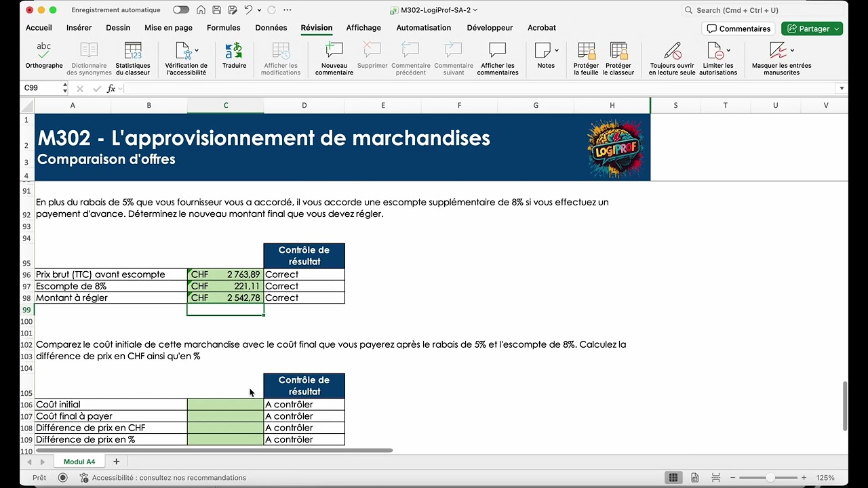Expand the formula bar chevron
The width and height of the screenshot is (868, 488).
[842, 89]
